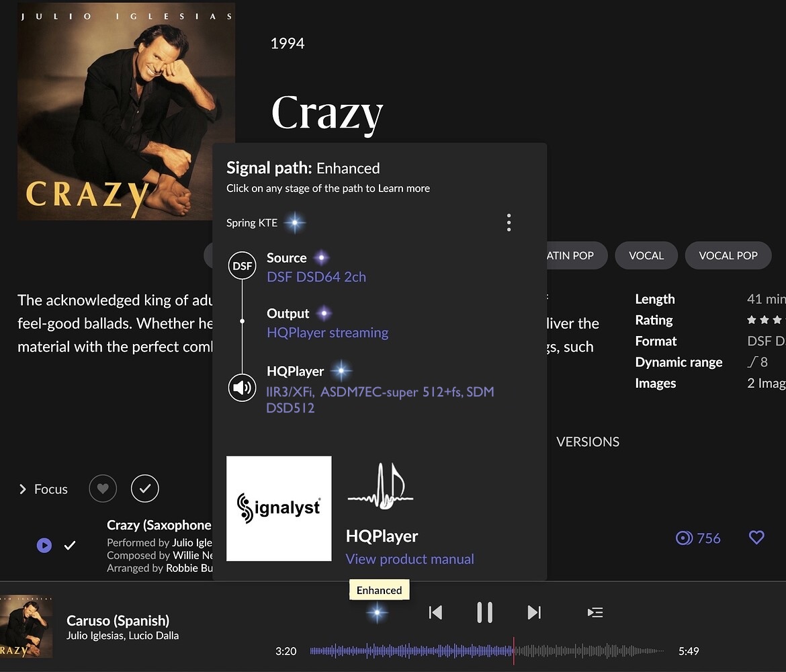Viewport: 786px width, 672px height.
Task: Click the signal path star in playback bar
Action: click(x=377, y=613)
